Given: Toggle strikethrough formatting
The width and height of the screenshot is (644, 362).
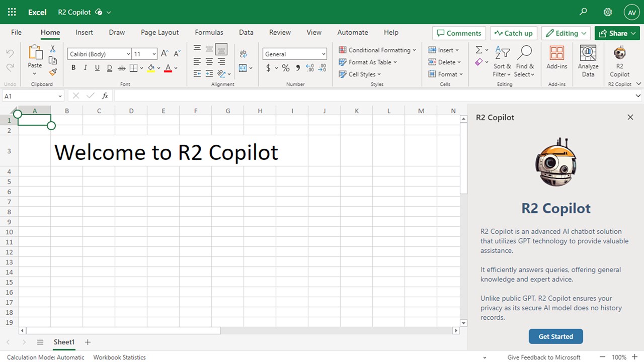Looking at the screenshot, I should (121, 68).
